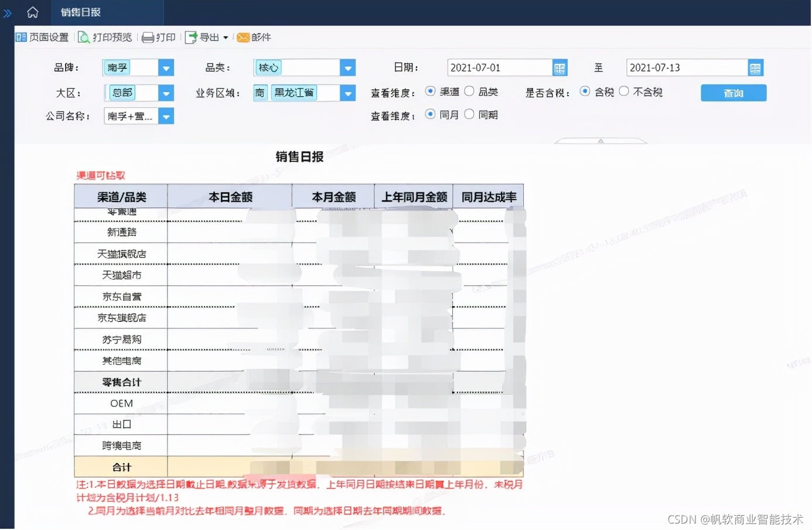Click the home icon in the top bar
Image resolution: width=812 pixels, height=530 pixels.
pyautogui.click(x=32, y=12)
